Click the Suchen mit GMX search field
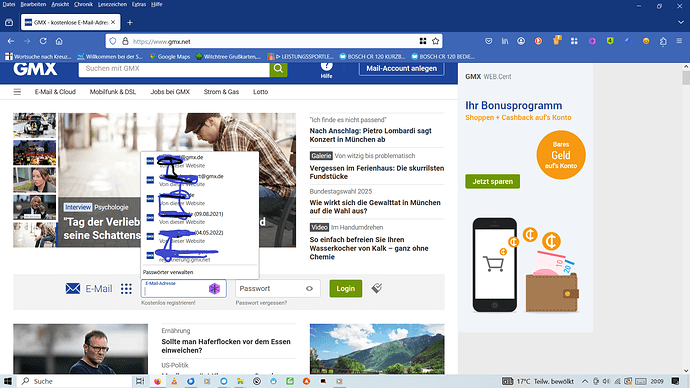Viewport: 690px width, 388px height. (x=174, y=69)
